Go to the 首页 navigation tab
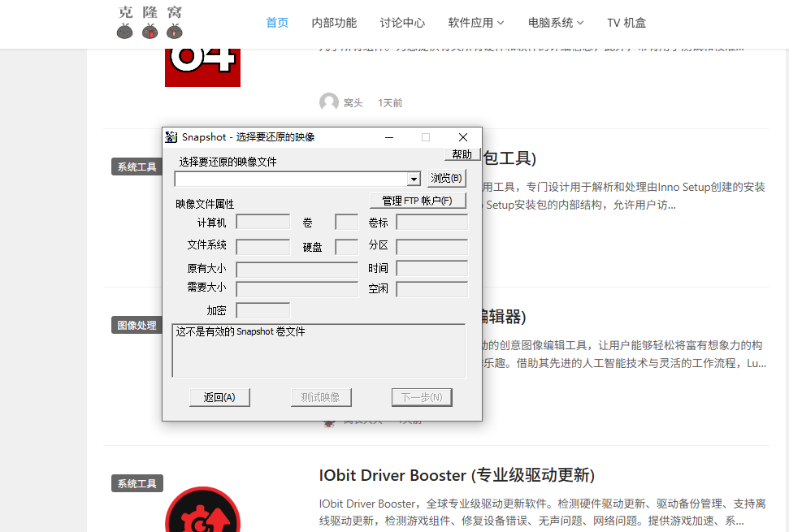Image resolution: width=789 pixels, height=532 pixels. point(277,23)
